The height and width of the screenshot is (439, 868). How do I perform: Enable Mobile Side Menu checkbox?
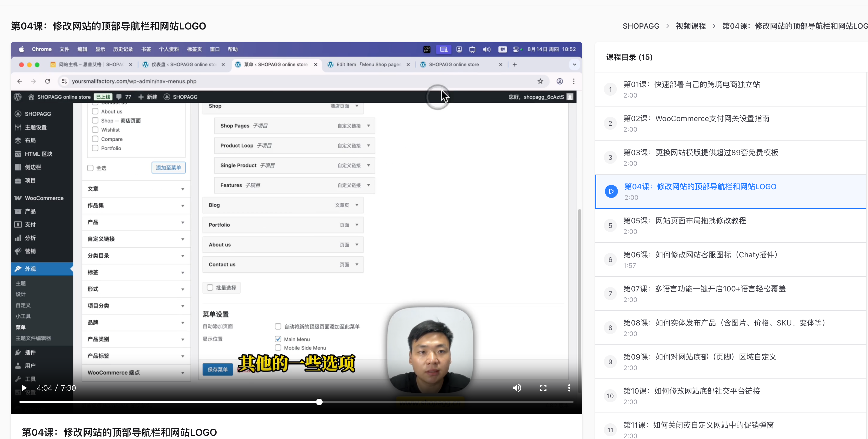tap(278, 348)
